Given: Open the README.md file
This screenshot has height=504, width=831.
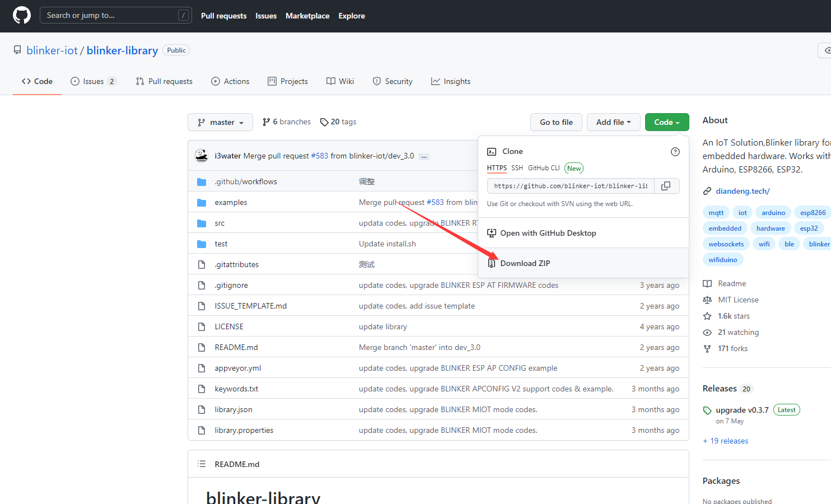Looking at the screenshot, I should (236, 347).
